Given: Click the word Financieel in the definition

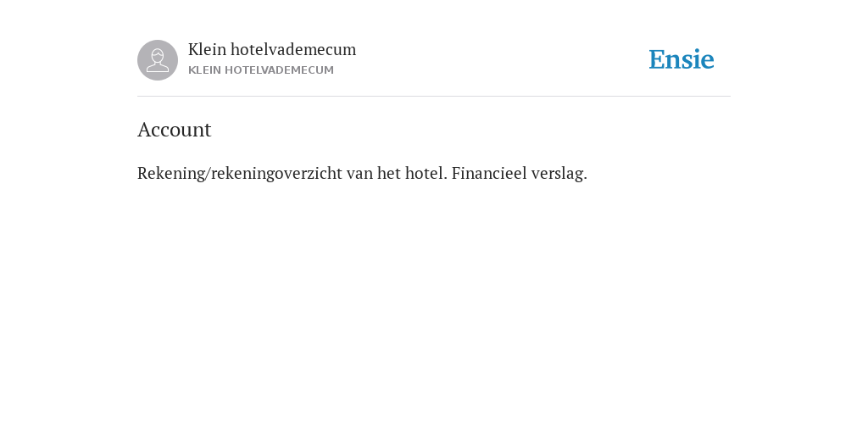Looking at the screenshot, I should 489,173.
